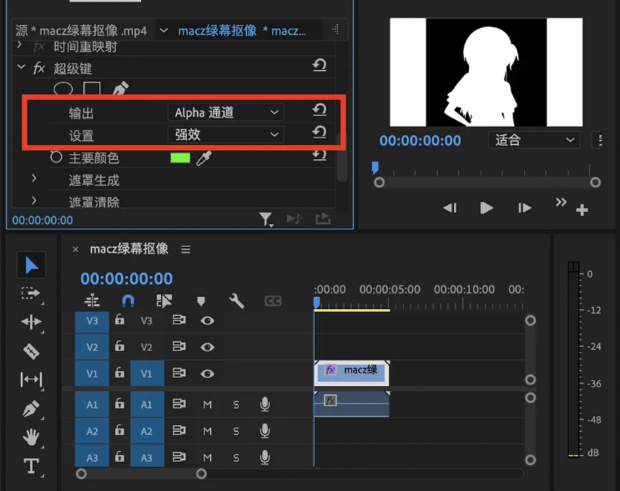Open macz绿幕抠像 sequence panel menu
Screen dimensions: 620x491
pos(186,249)
